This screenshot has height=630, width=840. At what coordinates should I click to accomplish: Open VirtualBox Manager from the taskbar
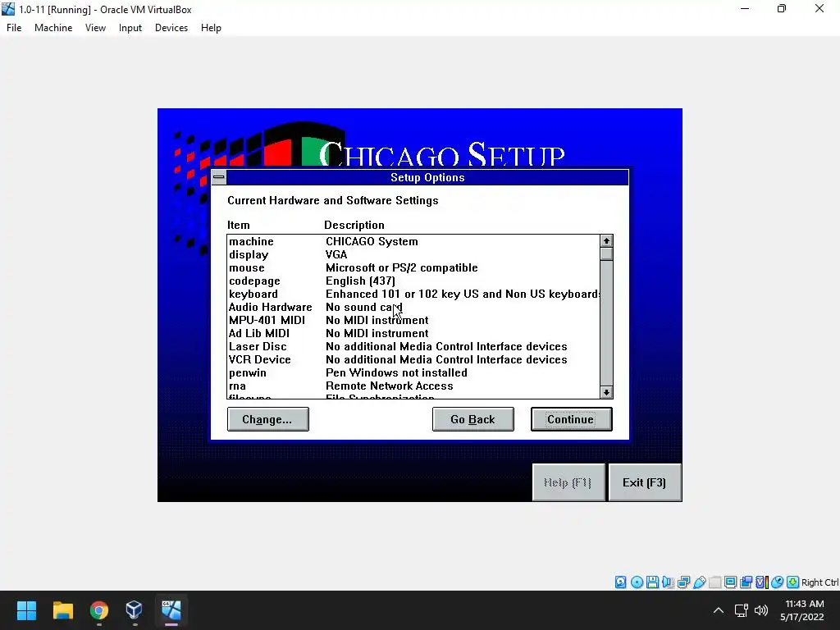click(x=135, y=609)
